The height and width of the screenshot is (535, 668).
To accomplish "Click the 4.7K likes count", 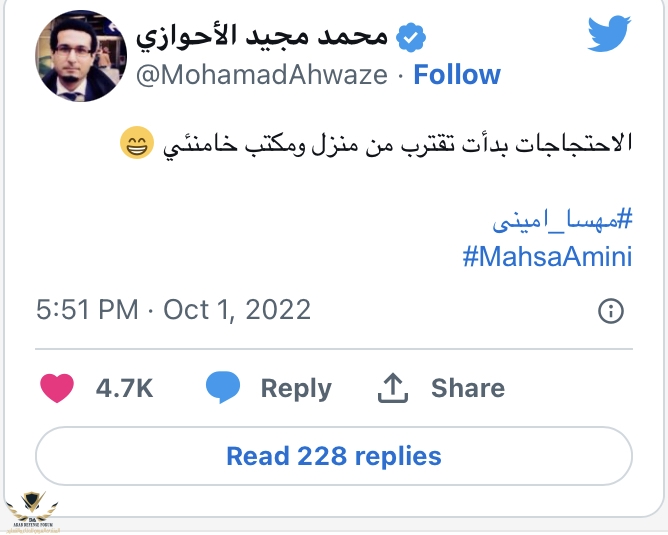I will [124, 388].
